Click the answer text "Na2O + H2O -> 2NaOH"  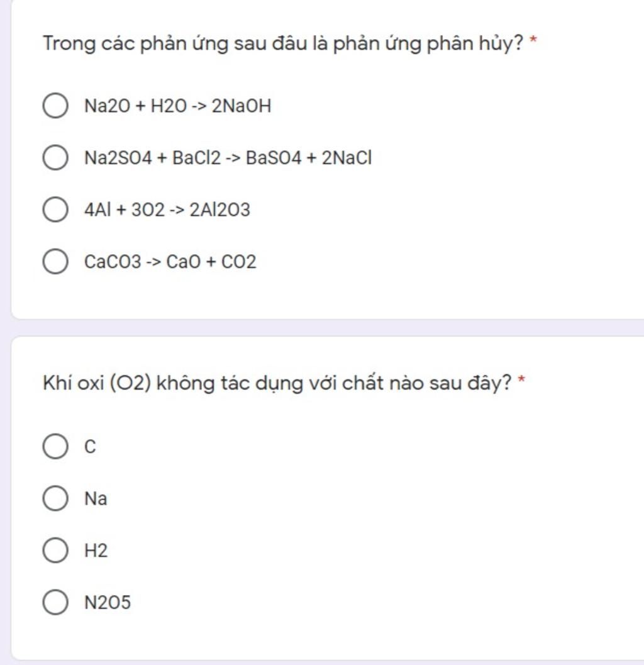tap(178, 106)
